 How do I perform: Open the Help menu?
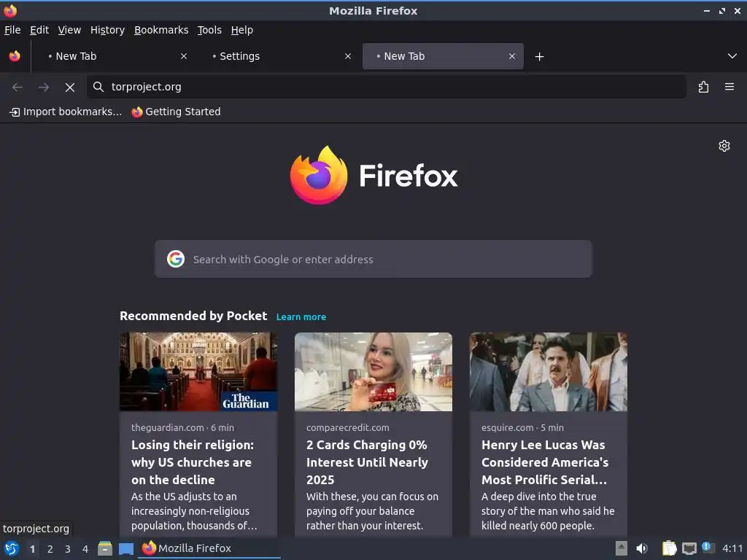click(x=242, y=30)
